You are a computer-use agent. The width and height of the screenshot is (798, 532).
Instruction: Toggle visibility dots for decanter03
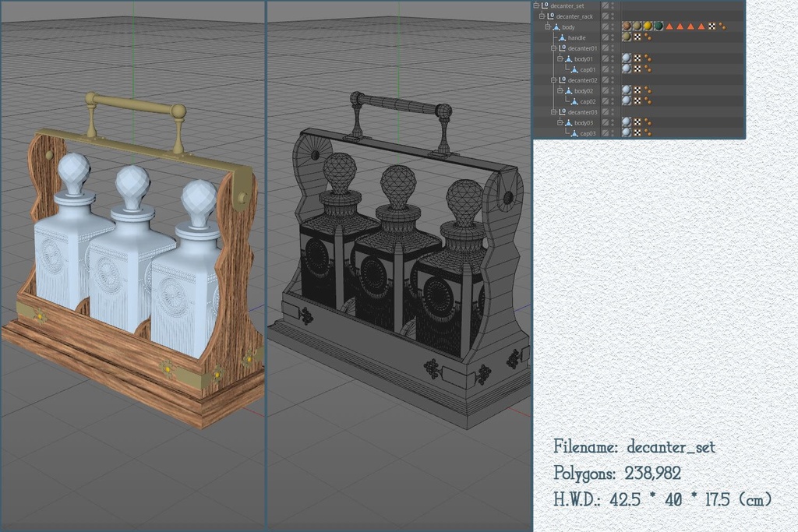click(613, 112)
